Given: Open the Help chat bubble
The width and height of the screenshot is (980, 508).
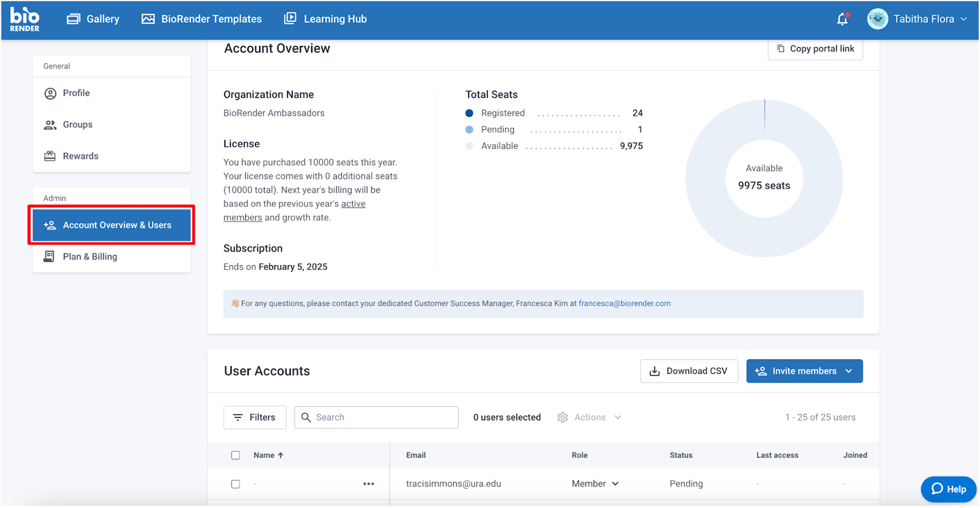Looking at the screenshot, I should click(x=948, y=489).
